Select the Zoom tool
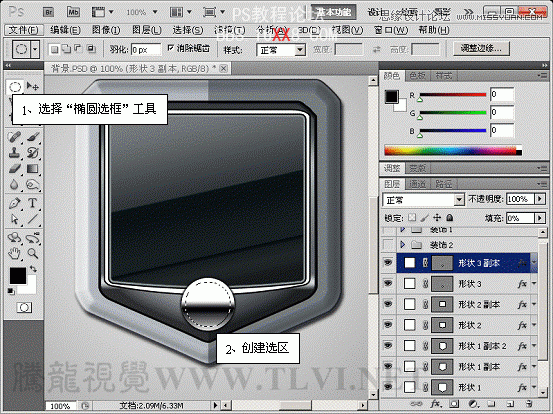This screenshot has width=553, height=414. pos(33,253)
